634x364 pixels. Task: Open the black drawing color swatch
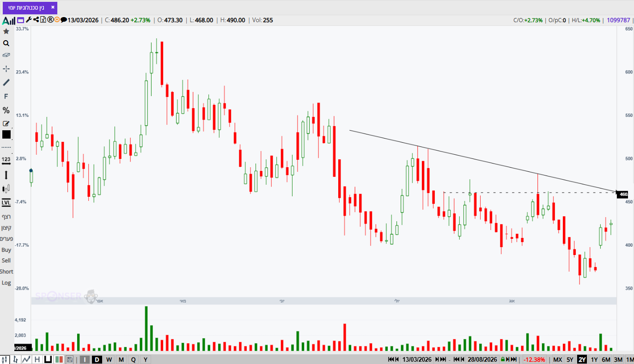tap(6, 134)
